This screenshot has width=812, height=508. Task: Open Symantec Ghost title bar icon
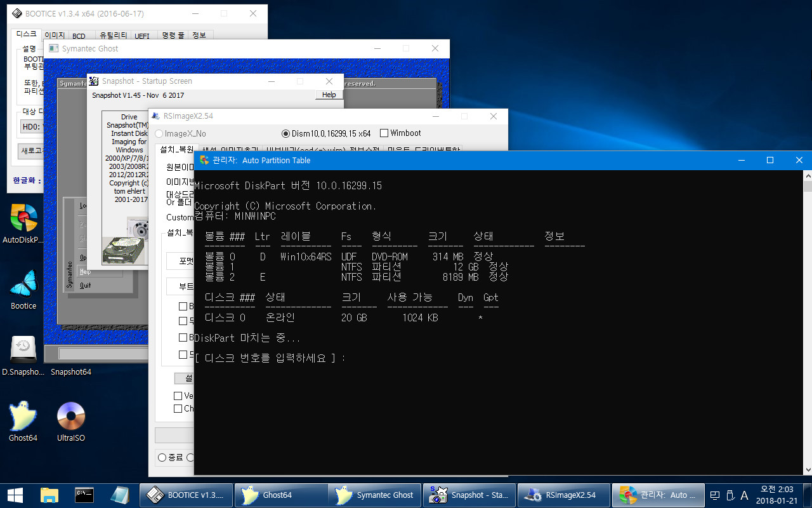point(53,48)
